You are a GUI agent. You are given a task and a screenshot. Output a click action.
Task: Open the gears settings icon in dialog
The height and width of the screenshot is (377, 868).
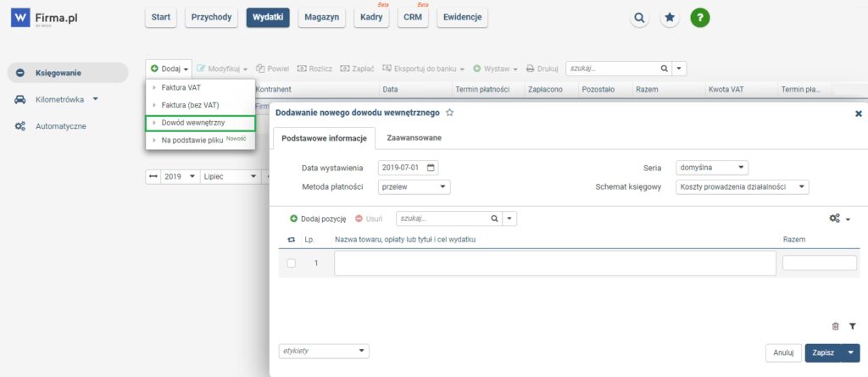click(835, 219)
